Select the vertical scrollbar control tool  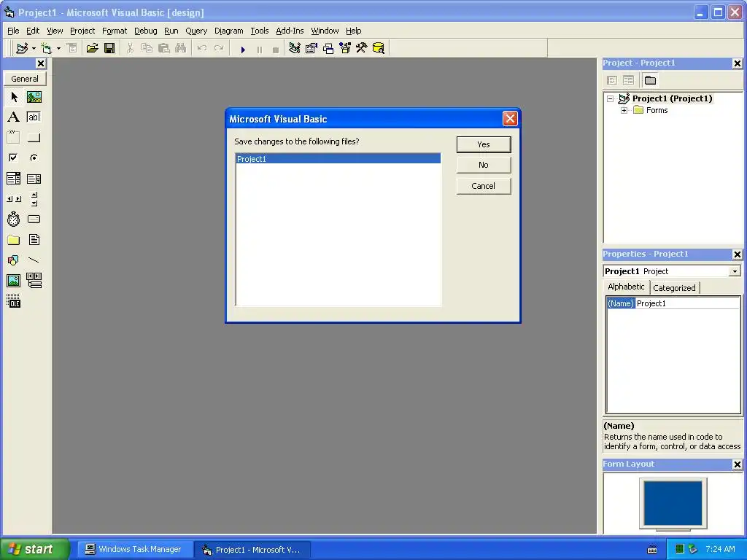pyautogui.click(x=34, y=199)
